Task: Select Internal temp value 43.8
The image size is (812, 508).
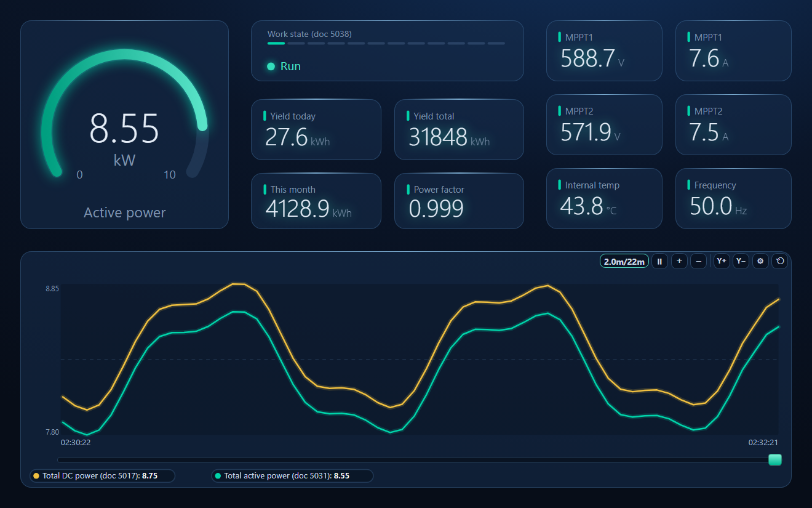Action: click(x=581, y=206)
